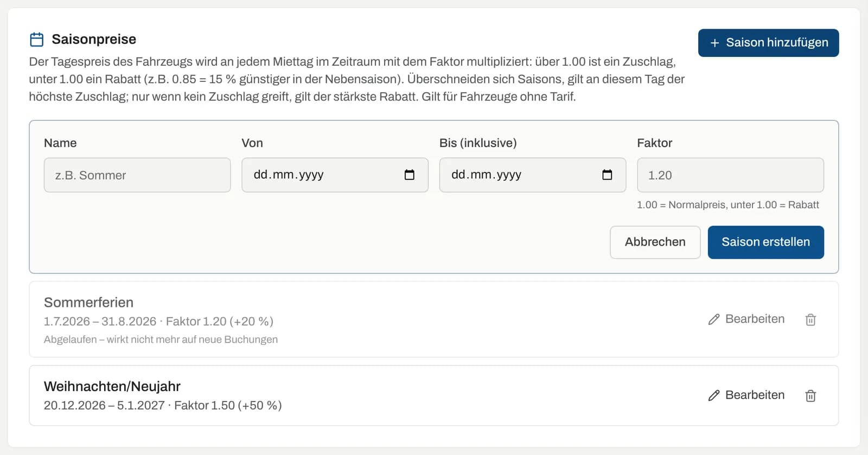Viewport: 868px width, 455px height.
Task: Click the 'Faktor' field label
Action: [654, 143]
